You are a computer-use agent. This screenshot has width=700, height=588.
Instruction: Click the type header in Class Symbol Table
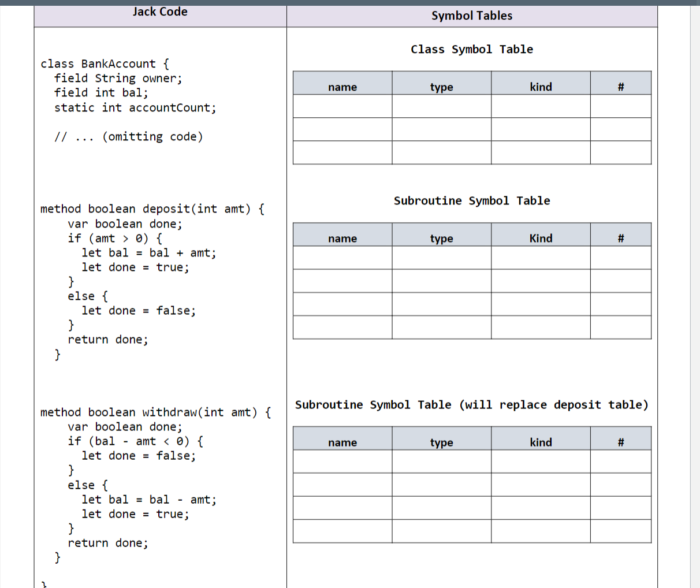441,87
